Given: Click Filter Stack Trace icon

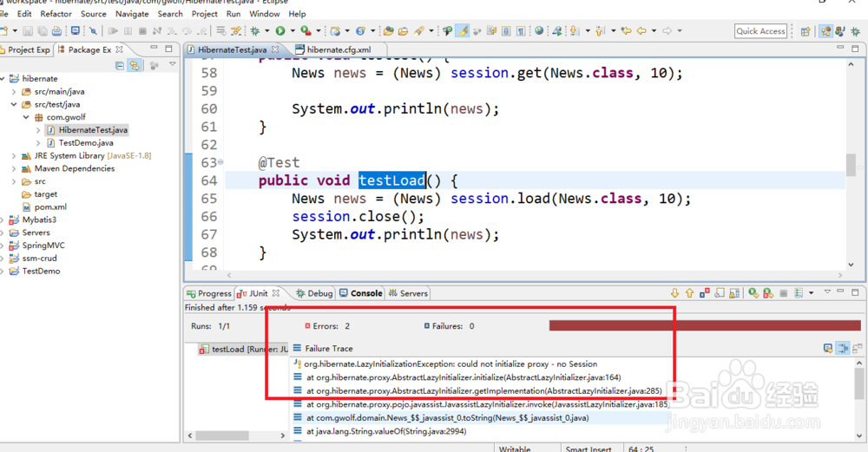Looking at the screenshot, I should pos(843,348).
